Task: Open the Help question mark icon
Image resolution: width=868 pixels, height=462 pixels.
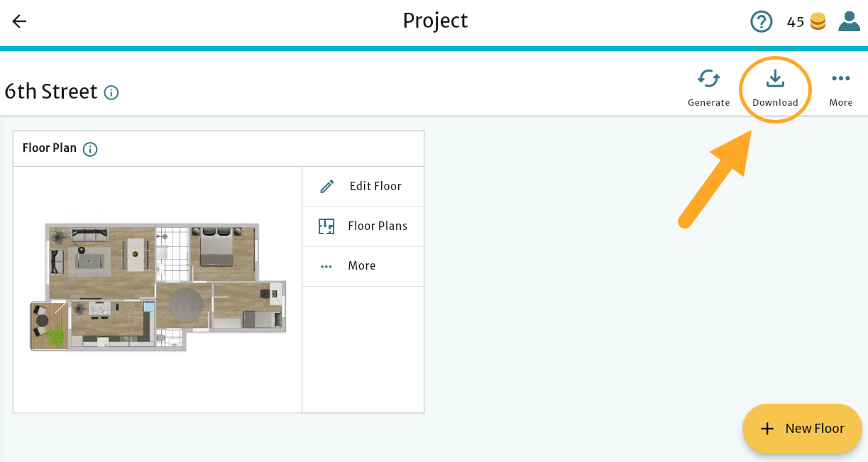Action: pos(761,21)
